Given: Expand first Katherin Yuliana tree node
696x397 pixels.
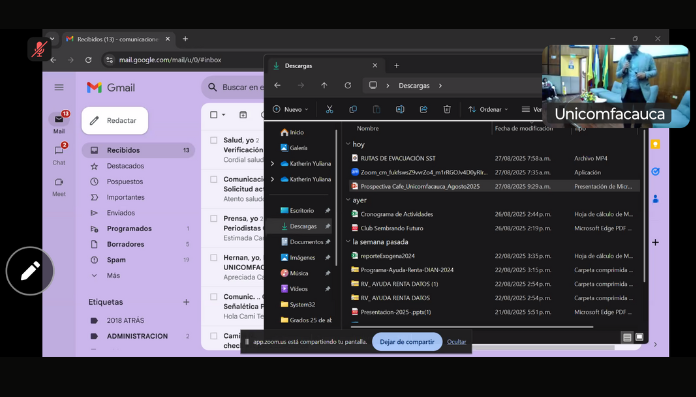Looking at the screenshot, I should [273, 163].
